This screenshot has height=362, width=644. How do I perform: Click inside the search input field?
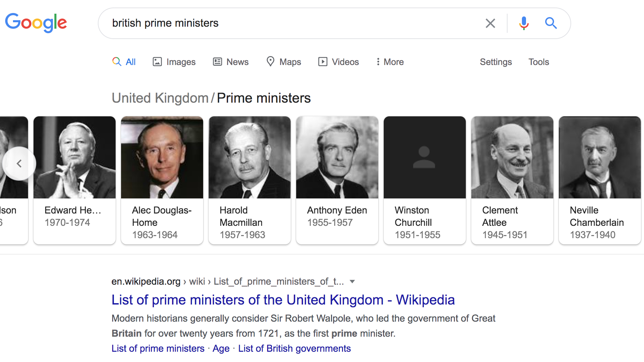291,23
